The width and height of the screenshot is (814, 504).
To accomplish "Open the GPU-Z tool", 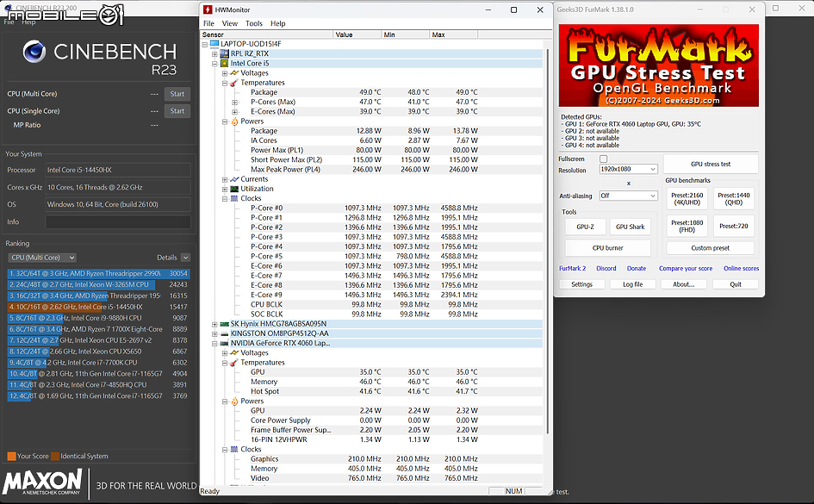I will 585,227.
